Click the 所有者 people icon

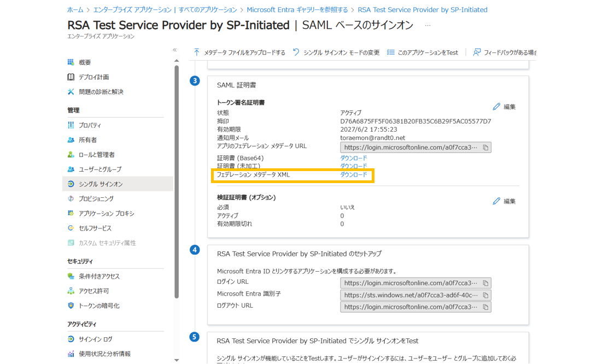[71, 139]
